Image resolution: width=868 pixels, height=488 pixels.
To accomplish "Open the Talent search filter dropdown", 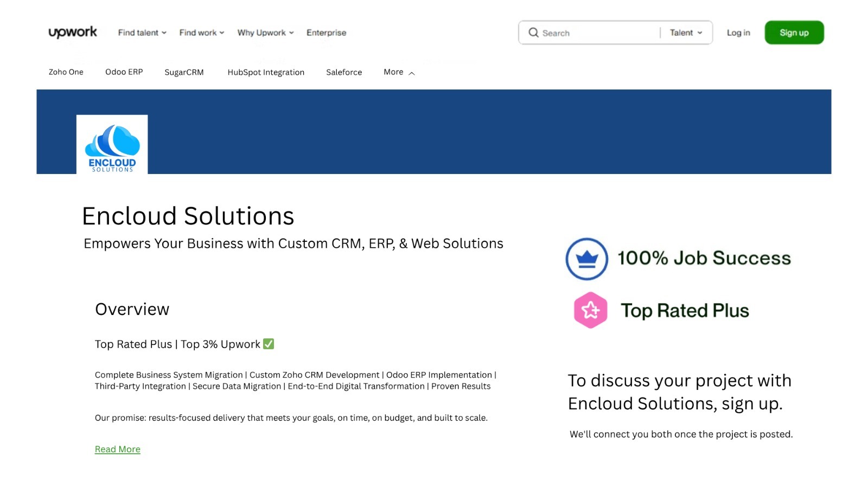I will coord(686,33).
